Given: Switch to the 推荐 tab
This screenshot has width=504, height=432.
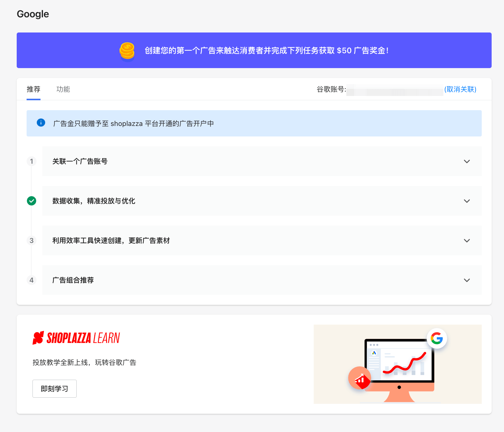Looking at the screenshot, I should 33,89.
